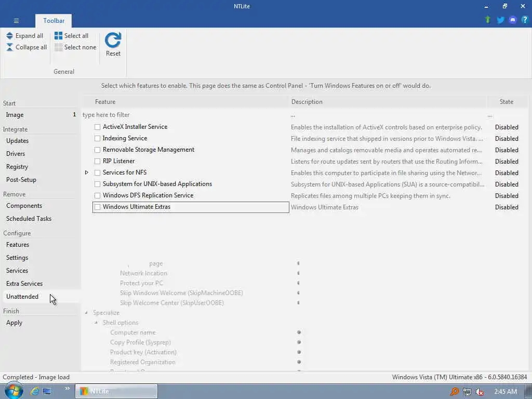Viewport: 532px width, 399px height.
Task: Select 'Computer name' tree item
Action: [133, 332]
